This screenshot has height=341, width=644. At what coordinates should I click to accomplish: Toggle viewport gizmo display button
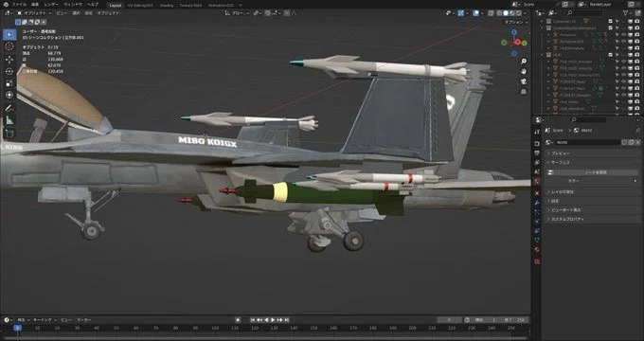click(x=461, y=13)
